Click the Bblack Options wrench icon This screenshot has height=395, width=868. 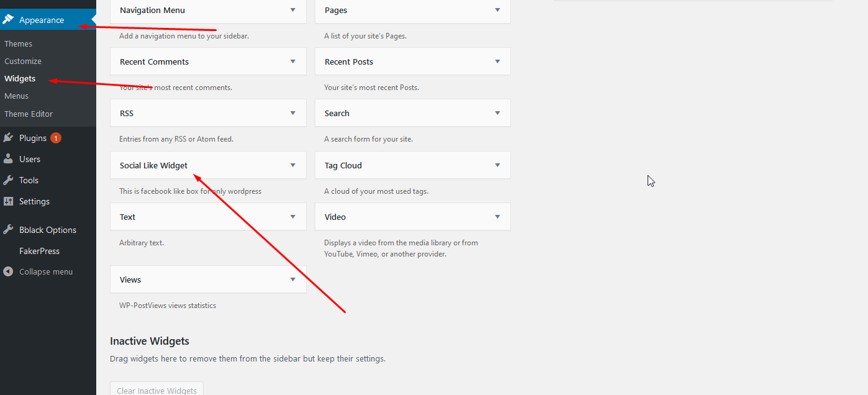click(8, 230)
